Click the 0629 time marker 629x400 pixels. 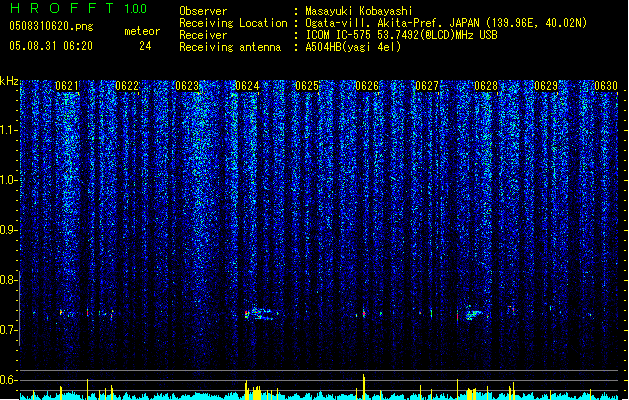pyautogui.click(x=546, y=86)
